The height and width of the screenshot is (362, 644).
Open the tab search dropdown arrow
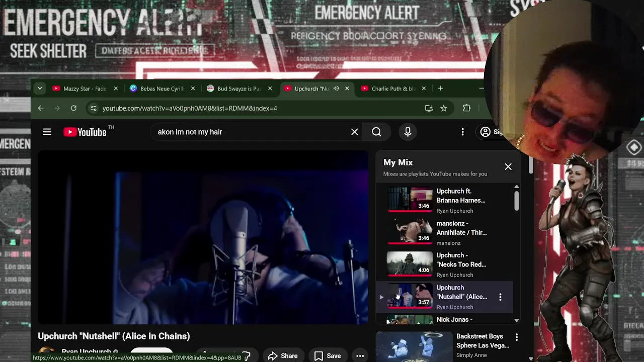pos(40,88)
